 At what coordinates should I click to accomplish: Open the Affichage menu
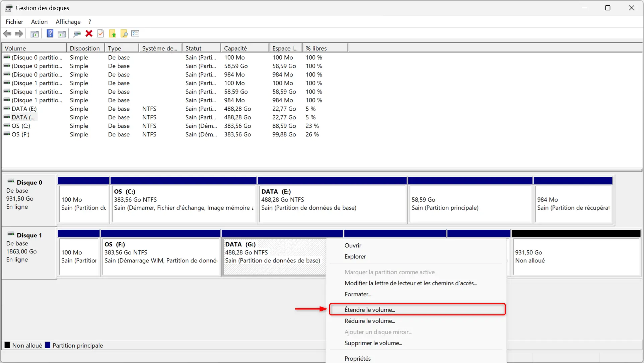click(x=68, y=22)
